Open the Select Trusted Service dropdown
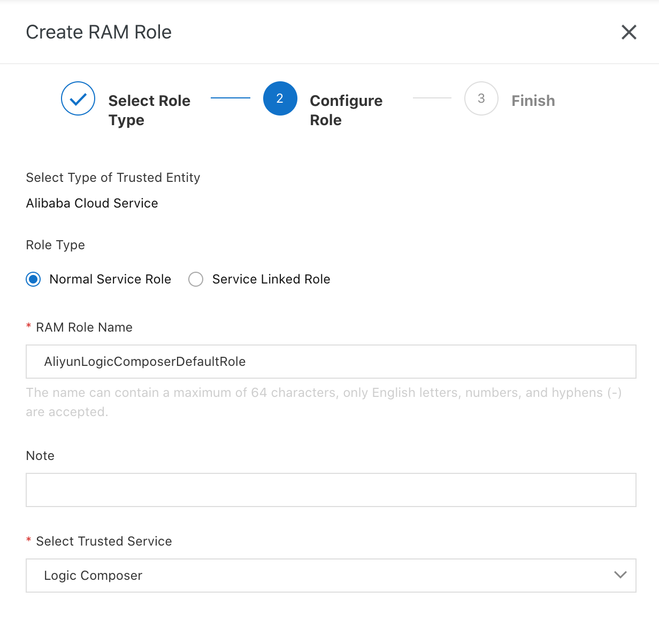Image resolution: width=659 pixels, height=644 pixels. pyautogui.click(x=331, y=576)
